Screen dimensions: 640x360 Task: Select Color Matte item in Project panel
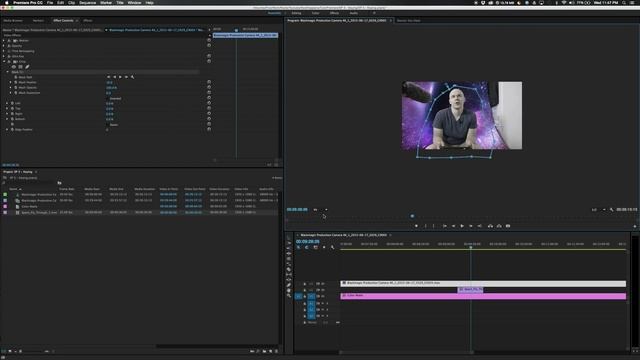(29, 207)
